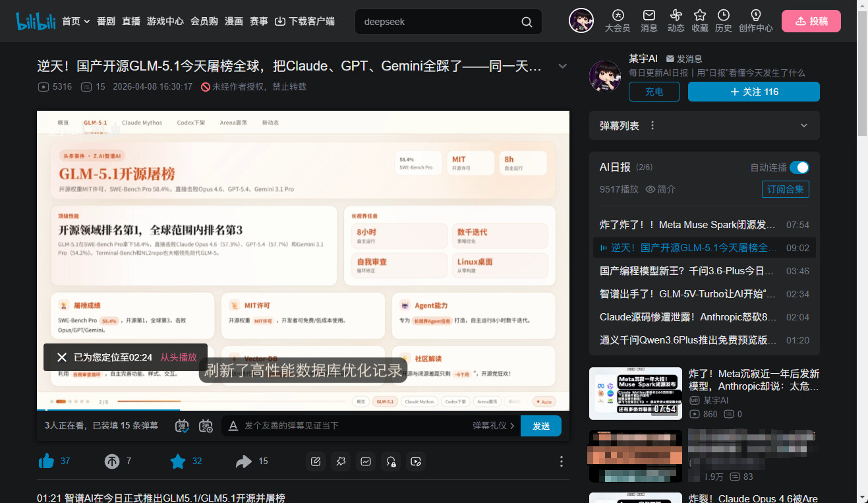Expand the full video title chevron
The width and height of the screenshot is (868, 503).
[x=562, y=66]
